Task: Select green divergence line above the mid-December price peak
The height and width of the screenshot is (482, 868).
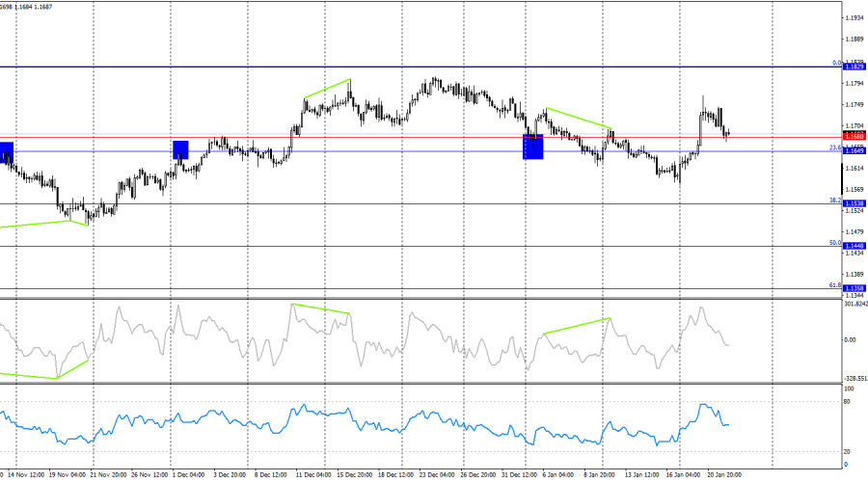Action: click(x=326, y=89)
